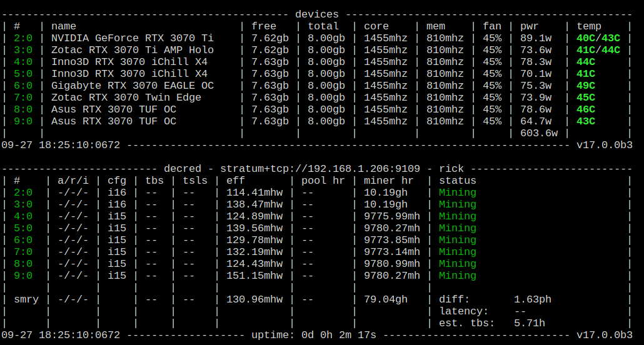Click the total 79.04gh hashrate
Viewport: 644px width, 345px height.
(386, 300)
